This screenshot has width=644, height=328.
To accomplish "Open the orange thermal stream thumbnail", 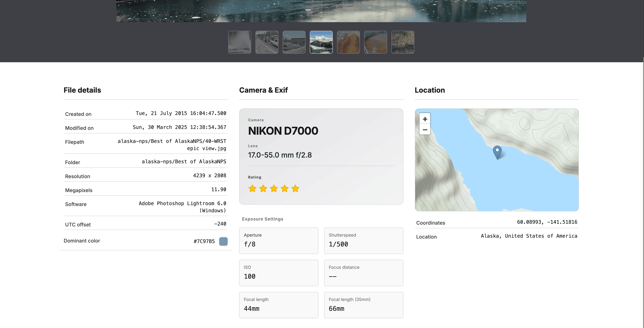I will [348, 42].
